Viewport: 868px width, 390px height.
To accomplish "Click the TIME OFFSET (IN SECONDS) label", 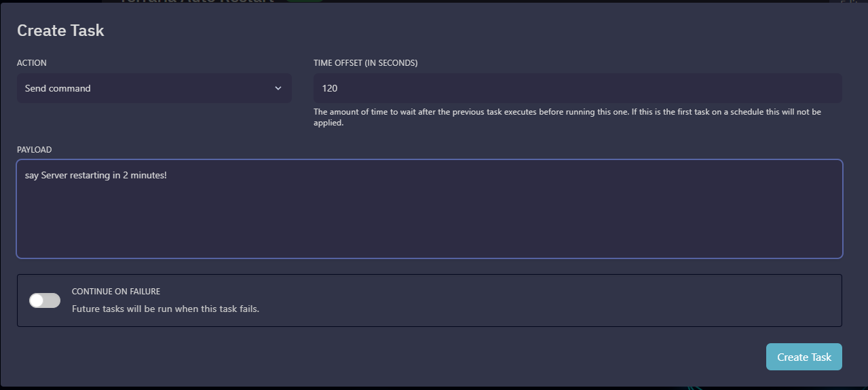I will pyautogui.click(x=365, y=63).
